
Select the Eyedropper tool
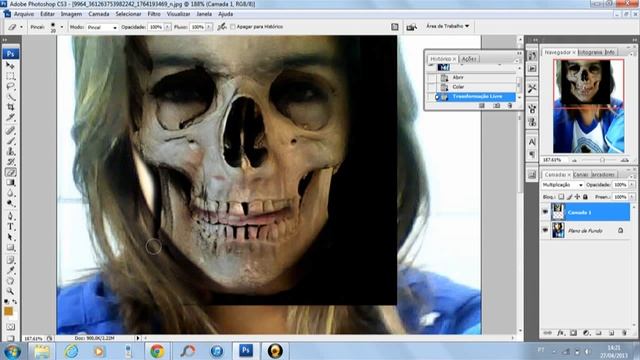click(x=10, y=271)
